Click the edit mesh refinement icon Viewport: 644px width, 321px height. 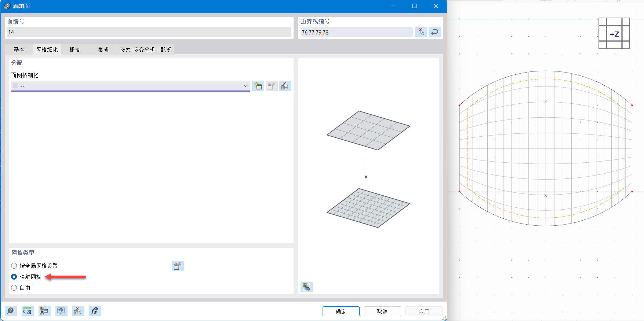[272, 86]
